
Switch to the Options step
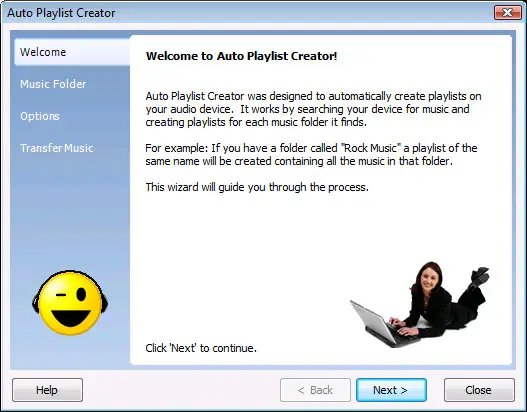coord(40,116)
